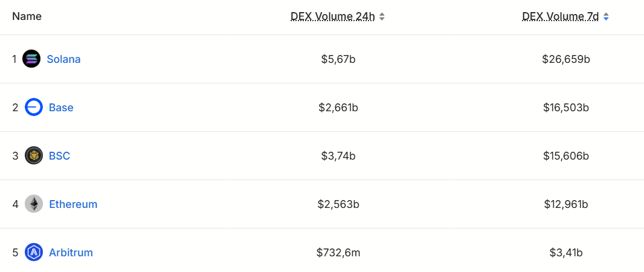Viewport: 644px width, 272px height.
Task: Click the 24h volume sort arrows
Action: click(382, 17)
